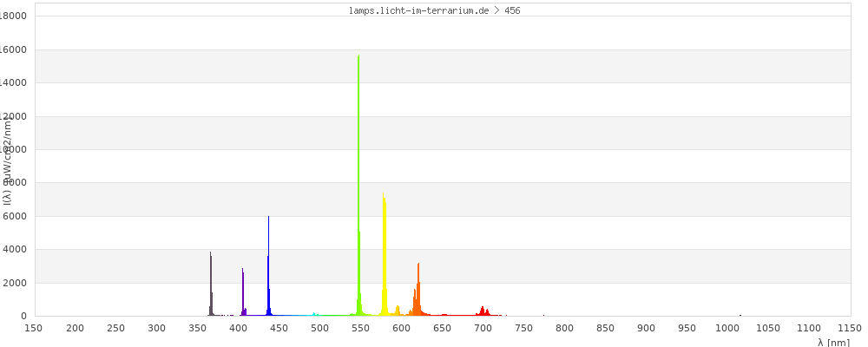868x347 pixels.
Task: Click the dark UV peak near 365 nm
Action: 211,286
